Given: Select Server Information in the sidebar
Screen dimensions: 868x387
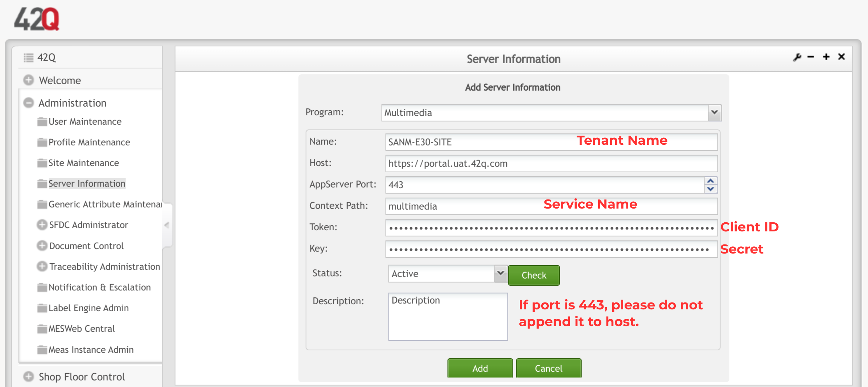Looking at the screenshot, I should point(87,184).
